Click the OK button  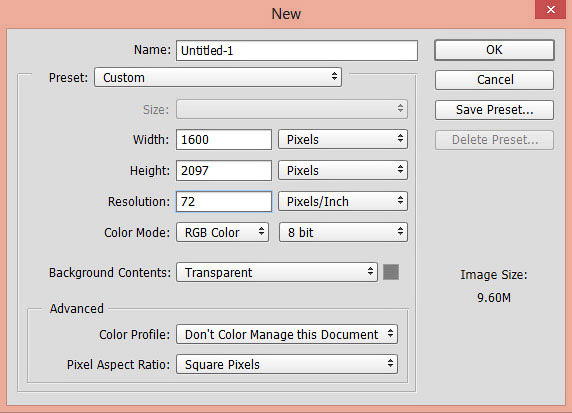click(x=494, y=50)
